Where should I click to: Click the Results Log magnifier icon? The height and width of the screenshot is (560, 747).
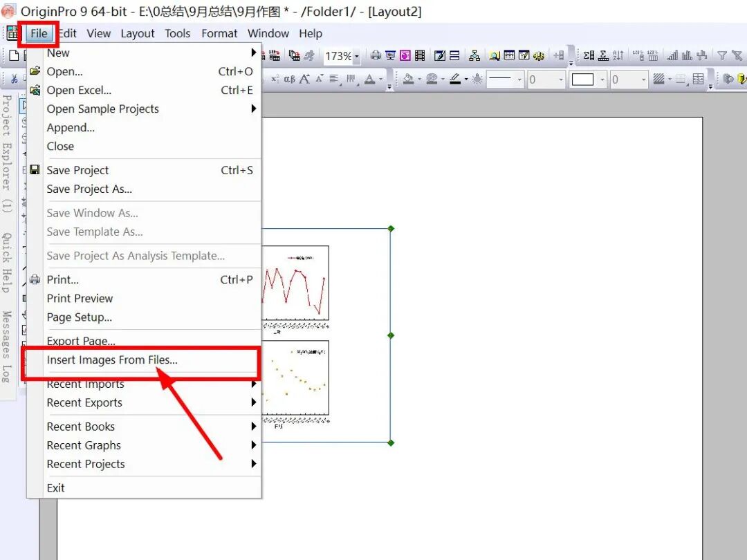[x=495, y=56]
